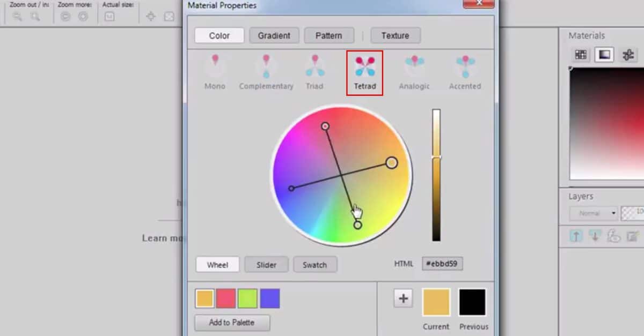Open the Normal blend mode dropdown
Viewport: 644px width, 336px height.
pyautogui.click(x=594, y=213)
